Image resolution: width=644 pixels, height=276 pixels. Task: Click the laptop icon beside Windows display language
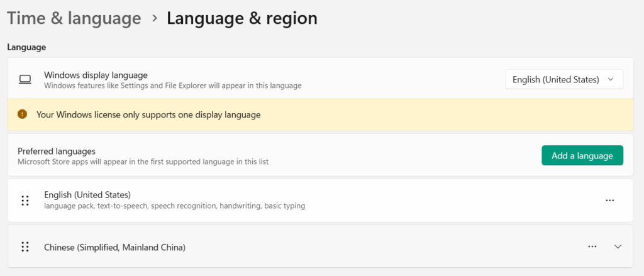[25, 79]
